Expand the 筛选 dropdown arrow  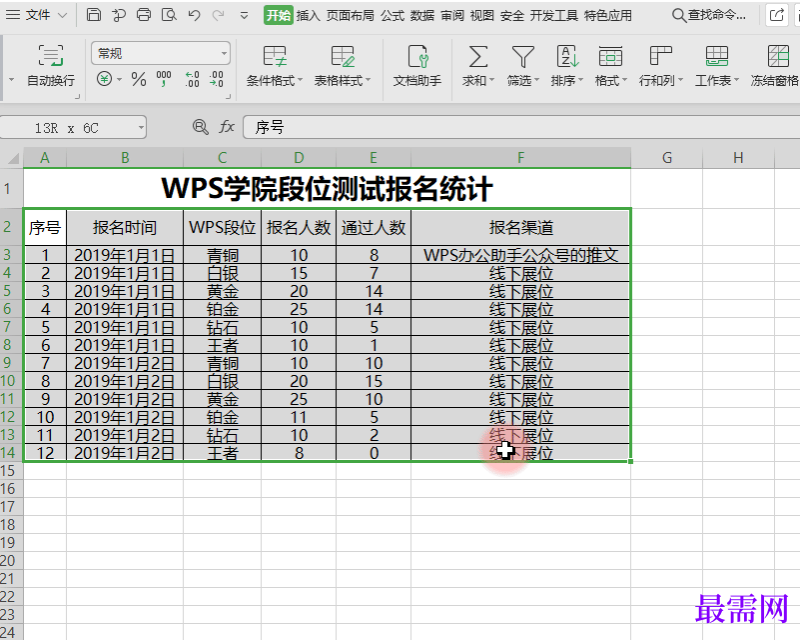pos(537,80)
